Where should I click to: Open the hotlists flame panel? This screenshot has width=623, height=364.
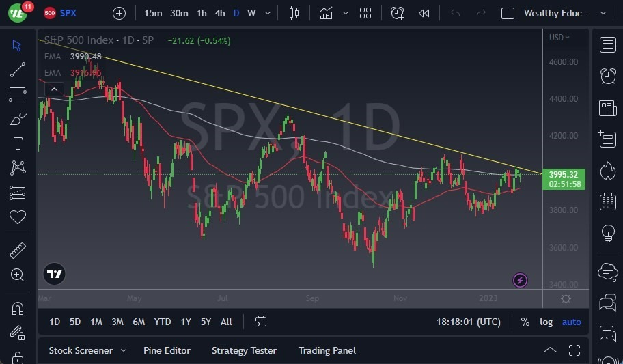tap(608, 171)
